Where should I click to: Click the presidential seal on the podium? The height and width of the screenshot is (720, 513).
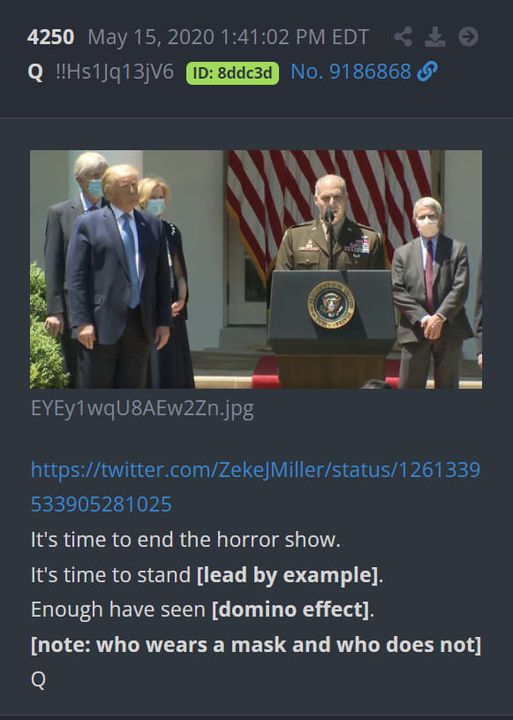331,304
